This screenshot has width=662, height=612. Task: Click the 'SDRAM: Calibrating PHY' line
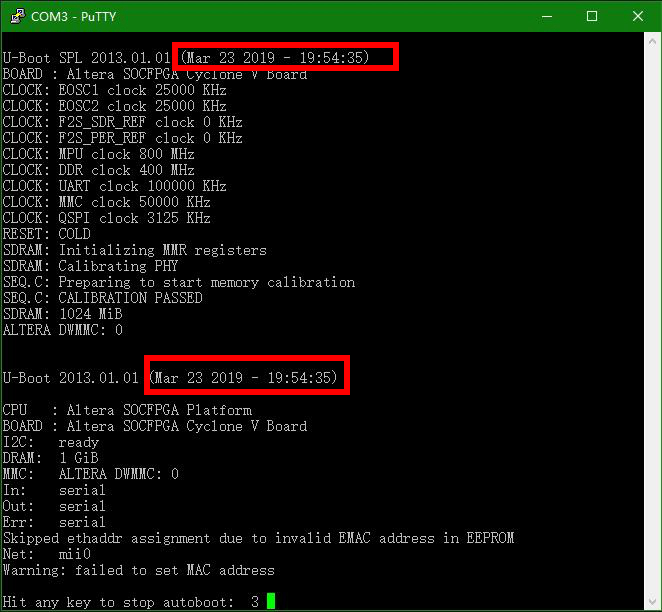[90, 266]
